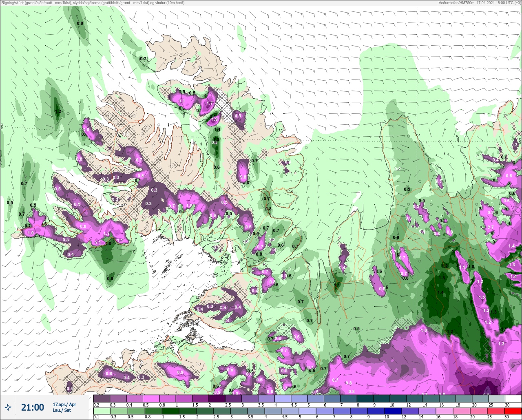Select the lavender 4 snow legend swatch
Image resolution: width=522 pixels, height=420 pixels.
(283, 398)
